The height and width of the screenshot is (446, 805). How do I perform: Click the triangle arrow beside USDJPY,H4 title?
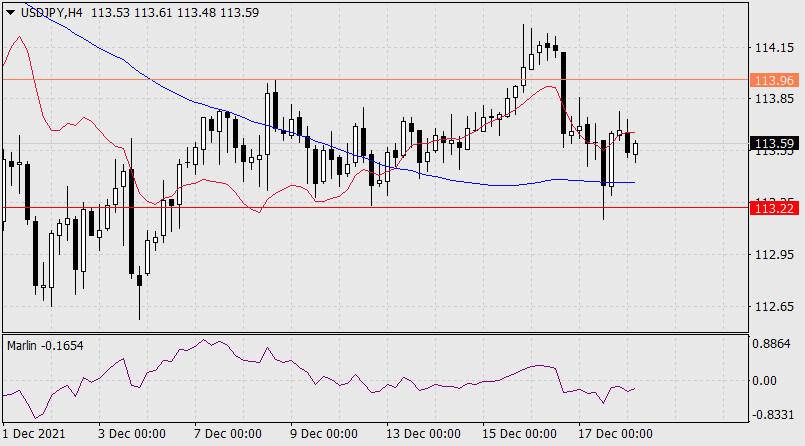[10, 12]
